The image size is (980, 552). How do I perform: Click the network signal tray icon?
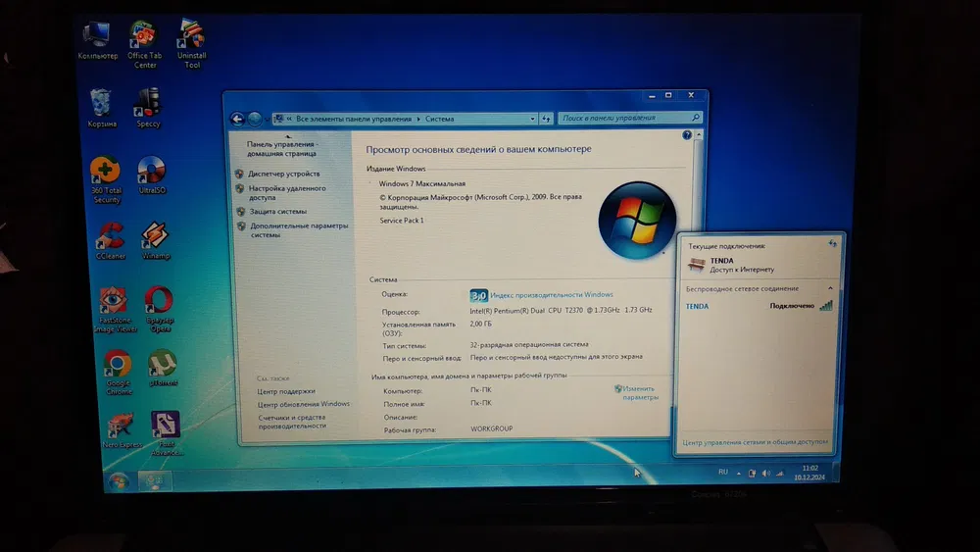780,474
